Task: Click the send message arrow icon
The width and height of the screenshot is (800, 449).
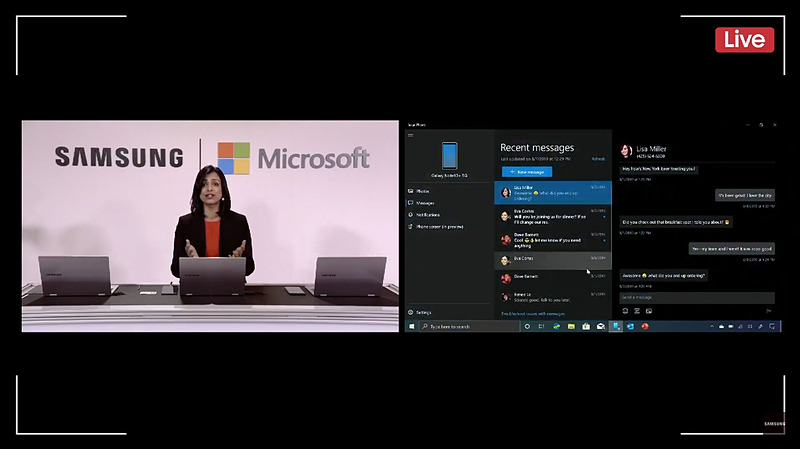Action: (768, 311)
